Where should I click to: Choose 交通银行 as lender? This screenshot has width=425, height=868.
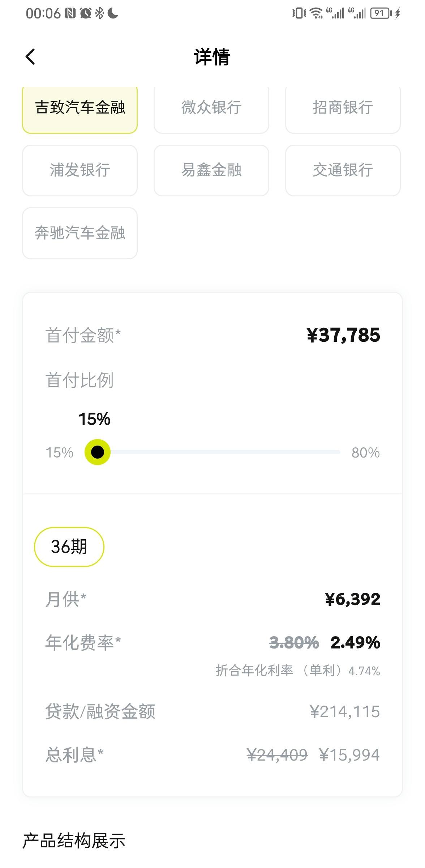(343, 170)
